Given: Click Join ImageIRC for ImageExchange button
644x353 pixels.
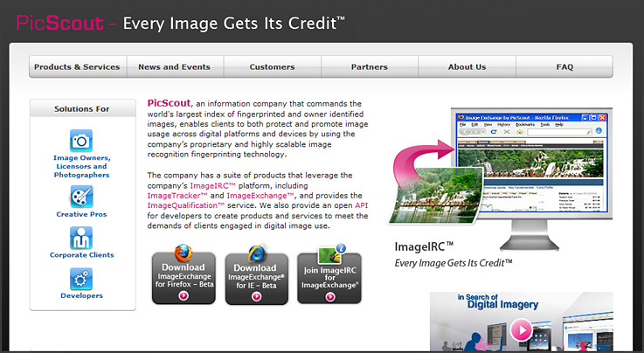Looking at the screenshot, I should tap(329, 279).
